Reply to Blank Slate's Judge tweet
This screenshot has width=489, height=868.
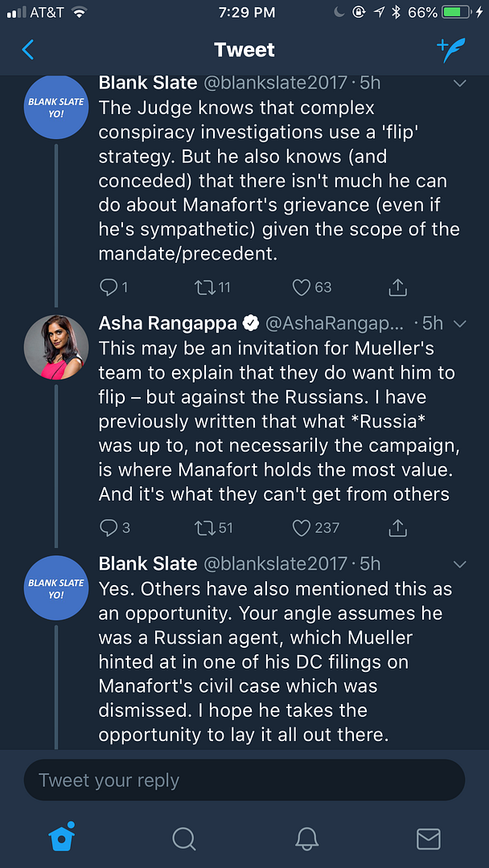click(109, 287)
